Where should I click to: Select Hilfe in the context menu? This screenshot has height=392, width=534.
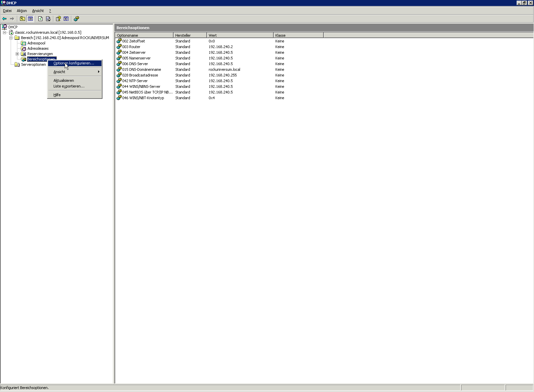[75, 95]
